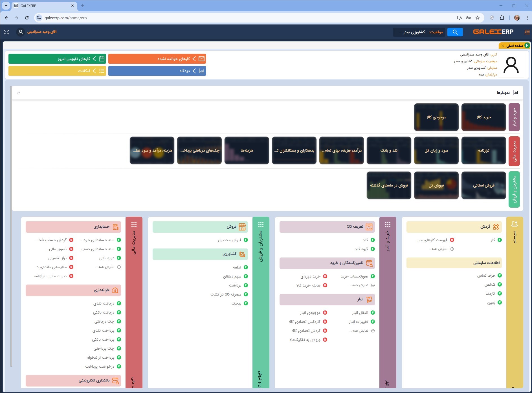Select the مشتریان و فروش chart category tab
This screenshot has height=393, width=532.
point(514,189)
